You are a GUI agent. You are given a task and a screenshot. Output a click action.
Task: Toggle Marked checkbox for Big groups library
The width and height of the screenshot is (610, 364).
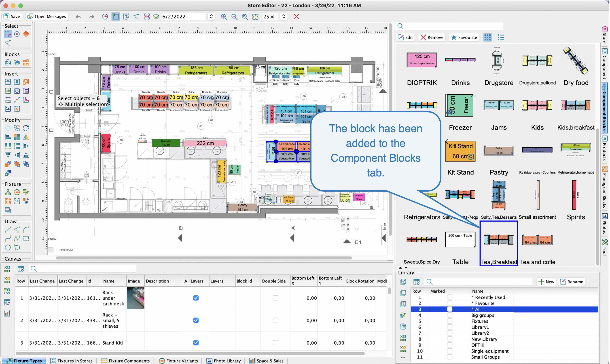pyautogui.click(x=449, y=315)
